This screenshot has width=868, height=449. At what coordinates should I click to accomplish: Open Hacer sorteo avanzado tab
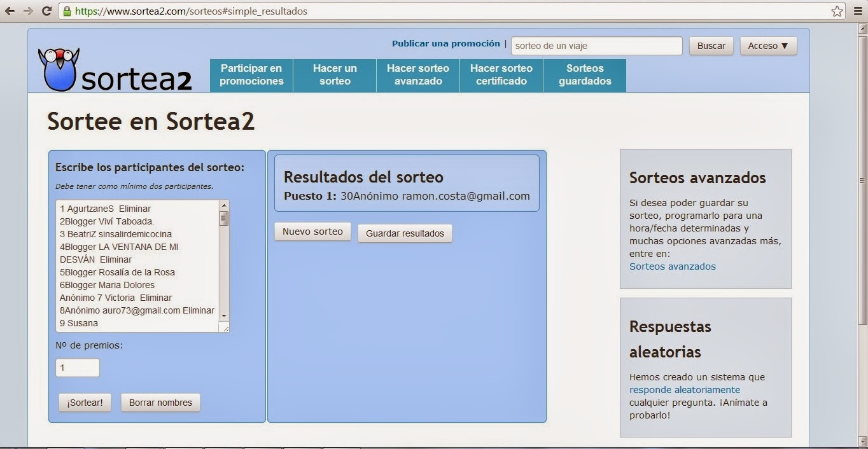coord(418,75)
